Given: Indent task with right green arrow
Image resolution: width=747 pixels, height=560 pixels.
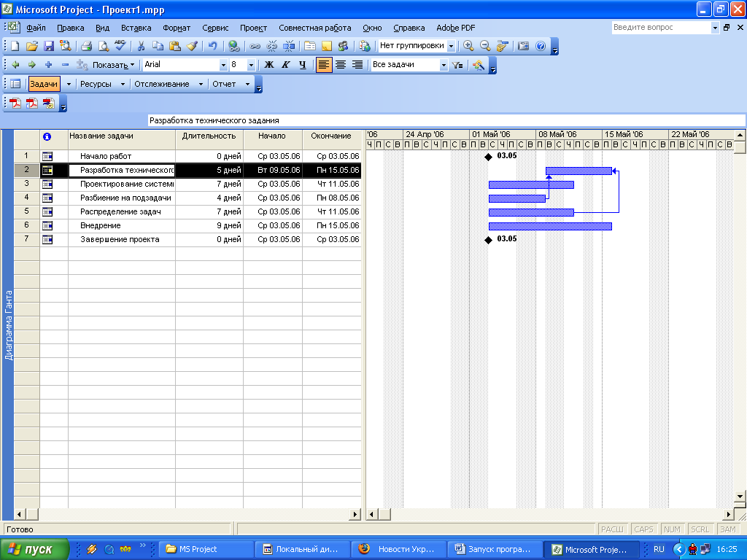Looking at the screenshot, I should [x=32, y=65].
